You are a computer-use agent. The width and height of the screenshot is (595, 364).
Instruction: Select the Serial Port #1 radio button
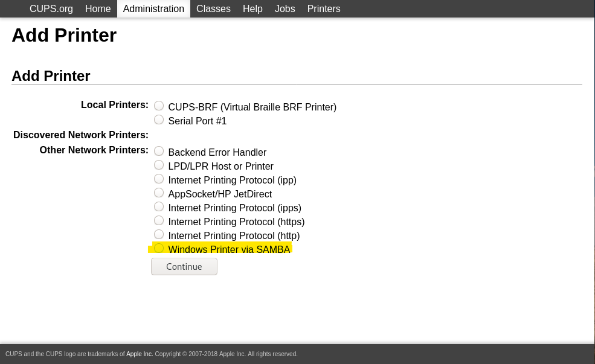coord(159,120)
